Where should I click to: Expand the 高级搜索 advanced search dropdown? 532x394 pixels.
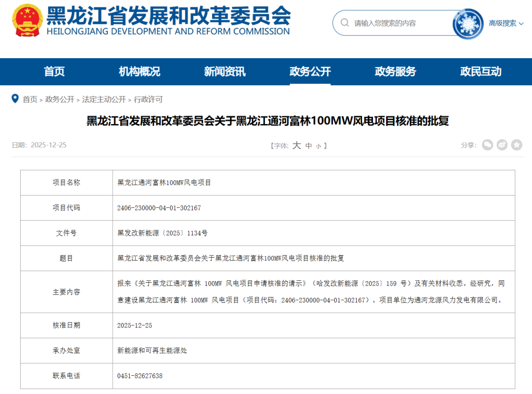[x=505, y=23]
